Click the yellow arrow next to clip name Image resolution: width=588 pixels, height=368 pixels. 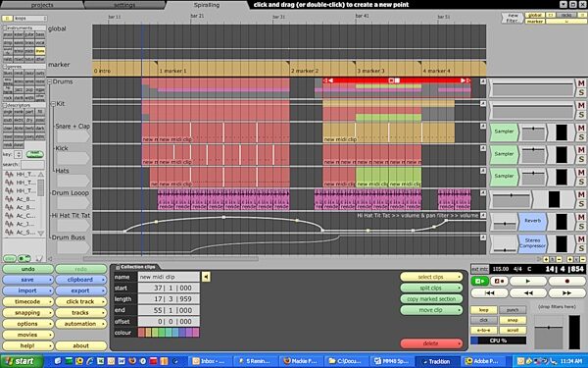(206, 277)
